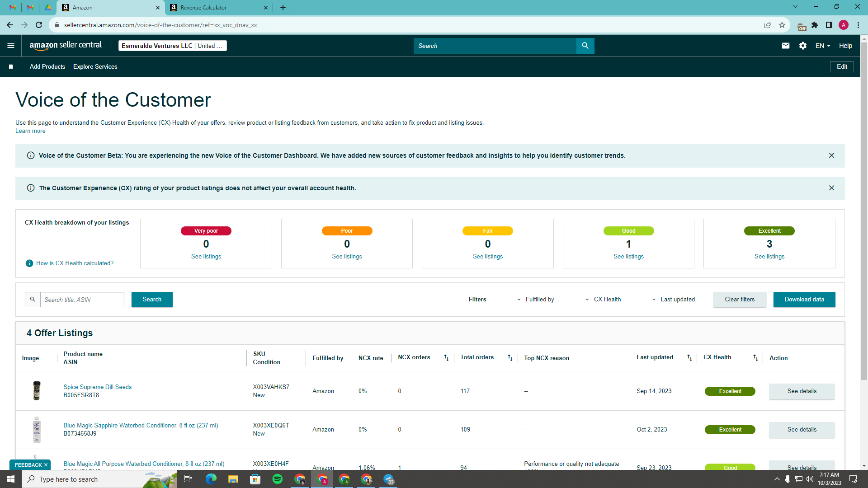Screen dimensions: 868x488
Task: Open the Chrome profile avatar
Action: click(844, 25)
